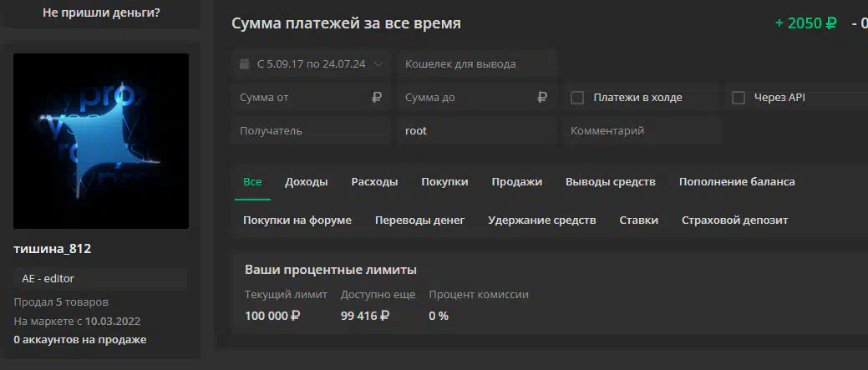Click ruble icon in Сумма до field
The image size is (868, 370).
(542, 98)
